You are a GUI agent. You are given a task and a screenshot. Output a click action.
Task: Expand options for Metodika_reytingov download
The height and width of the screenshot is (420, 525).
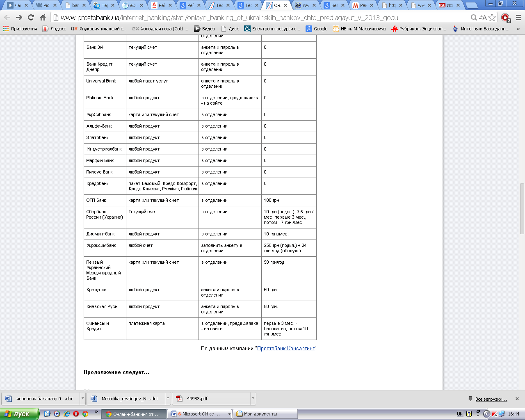pos(168,399)
